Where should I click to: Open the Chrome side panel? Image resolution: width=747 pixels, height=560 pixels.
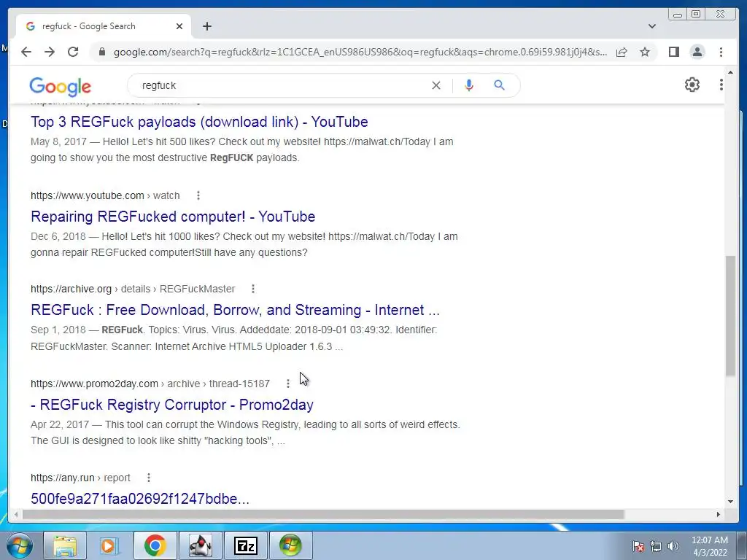[x=673, y=52]
